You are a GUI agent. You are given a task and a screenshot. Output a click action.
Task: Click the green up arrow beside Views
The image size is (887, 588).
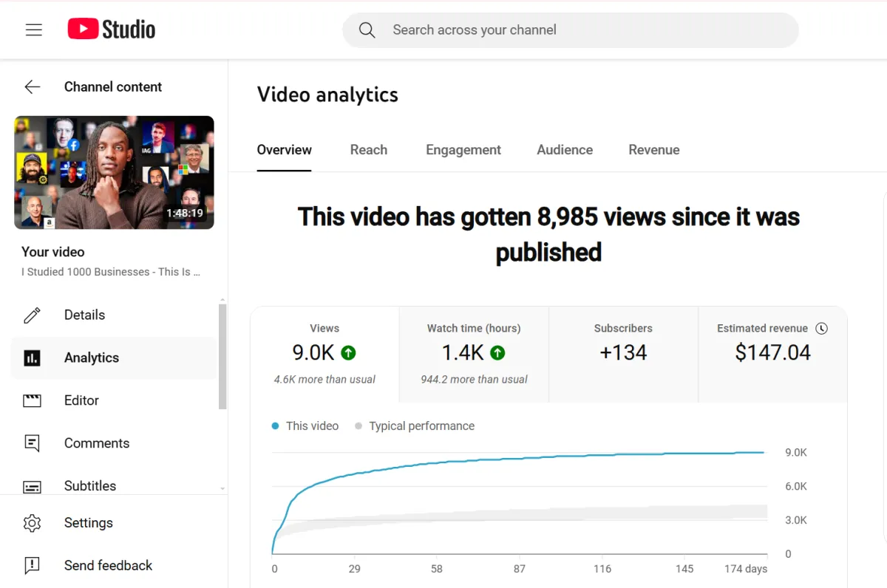pyautogui.click(x=348, y=353)
